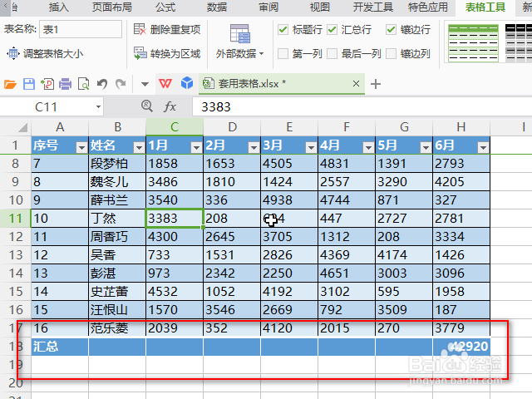Open the filter dropdown for 姓名 column
The image size is (532, 399).
[139, 147]
